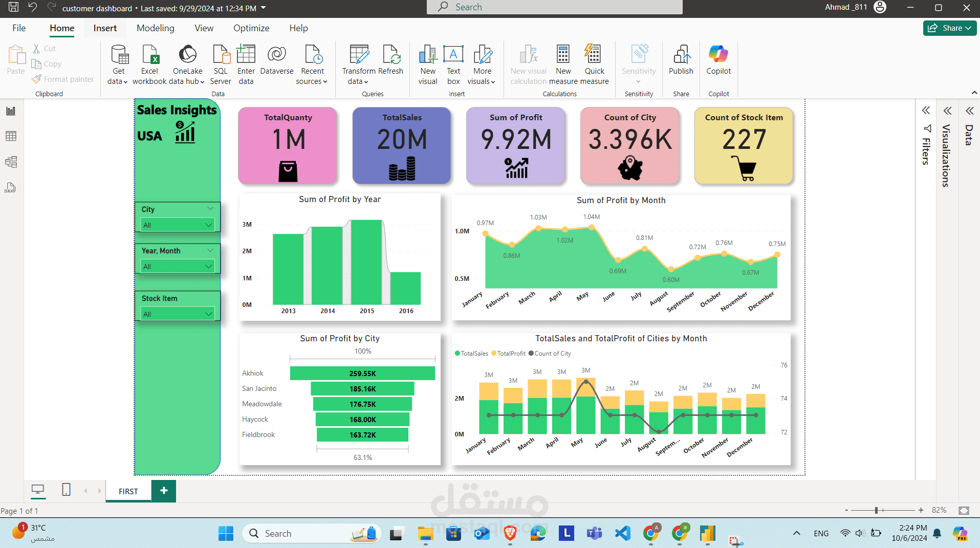Add a new report page

pyautogui.click(x=164, y=491)
